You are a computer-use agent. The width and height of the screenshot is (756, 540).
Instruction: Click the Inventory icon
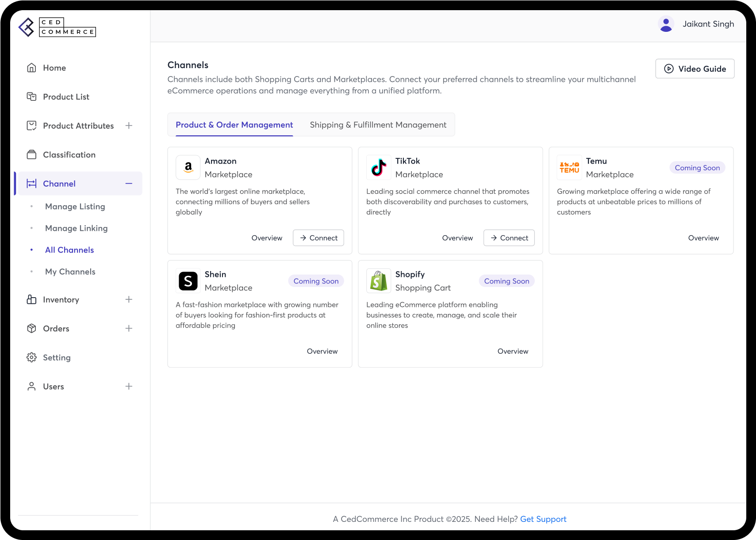click(x=31, y=299)
